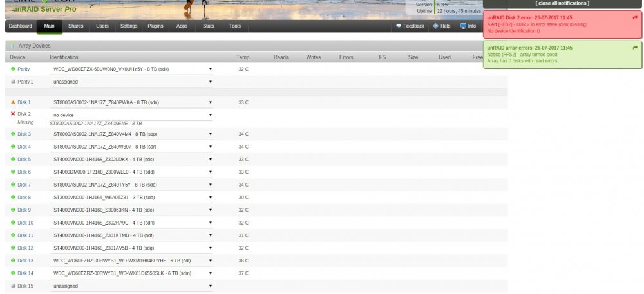Click the green status icon beside Disk 4

click(x=13, y=147)
